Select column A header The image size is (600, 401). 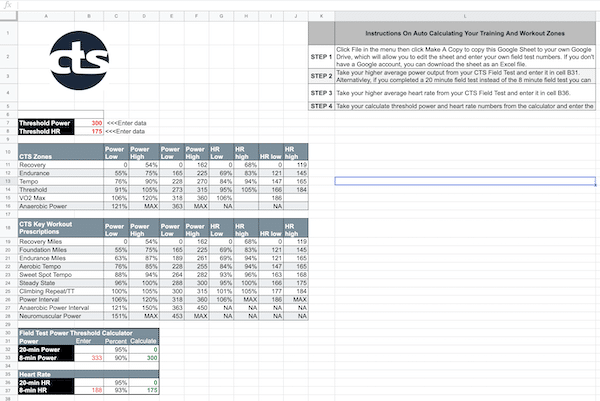point(46,16)
